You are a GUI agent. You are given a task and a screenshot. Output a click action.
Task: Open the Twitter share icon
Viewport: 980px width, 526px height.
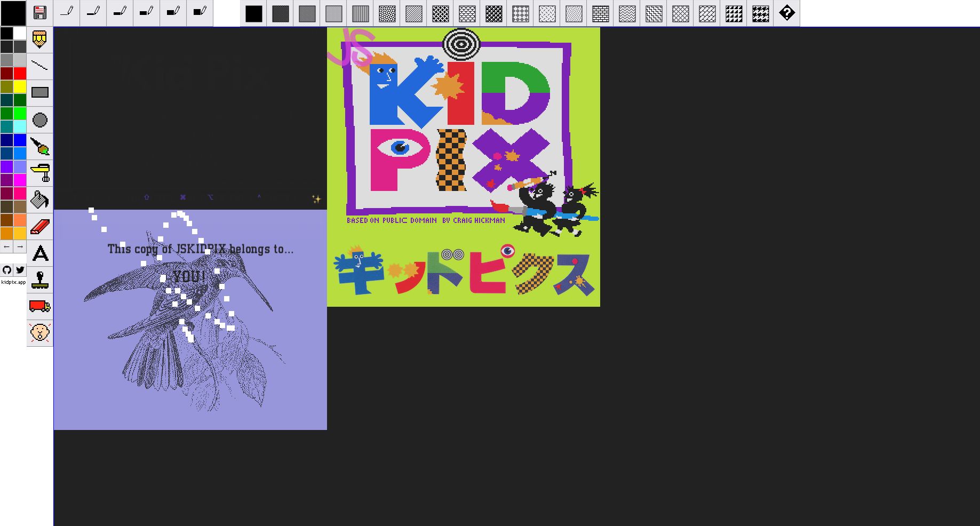tap(20, 270)
